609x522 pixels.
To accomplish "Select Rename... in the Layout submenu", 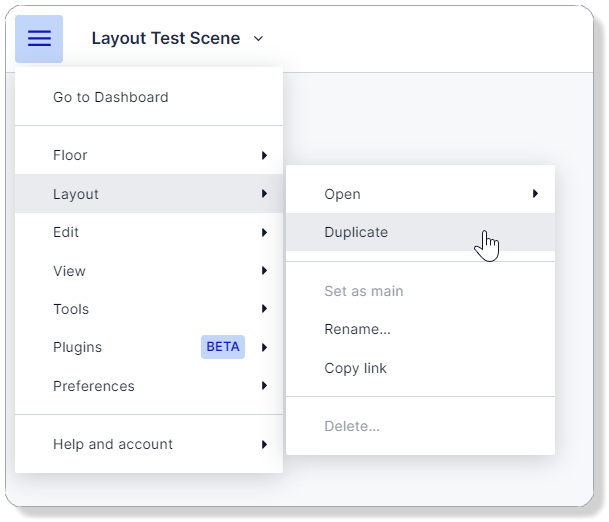I will (x=357, y=329).
